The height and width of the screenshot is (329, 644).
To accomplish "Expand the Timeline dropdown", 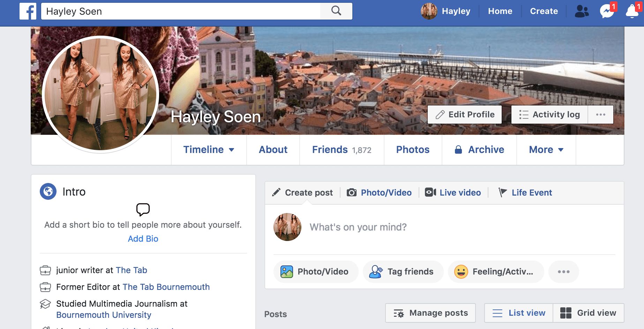I will (x=209, y=149).
